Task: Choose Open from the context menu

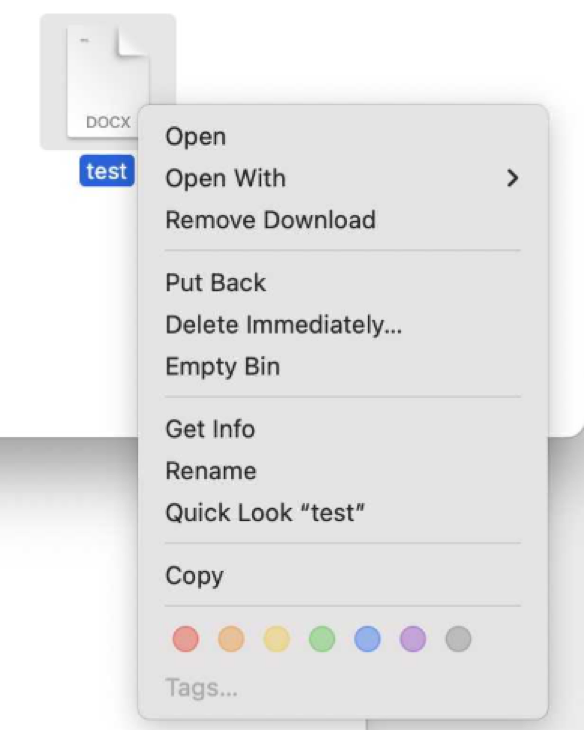Action: point(342,137)
